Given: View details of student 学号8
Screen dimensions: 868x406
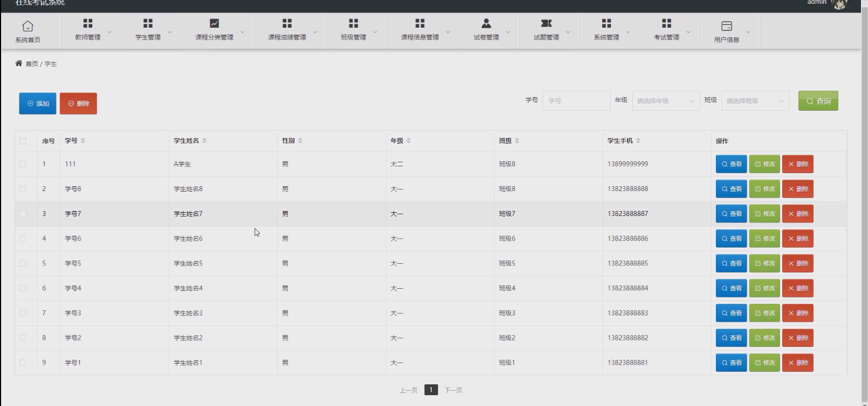Looking at the screenshot, I should 732,189.
